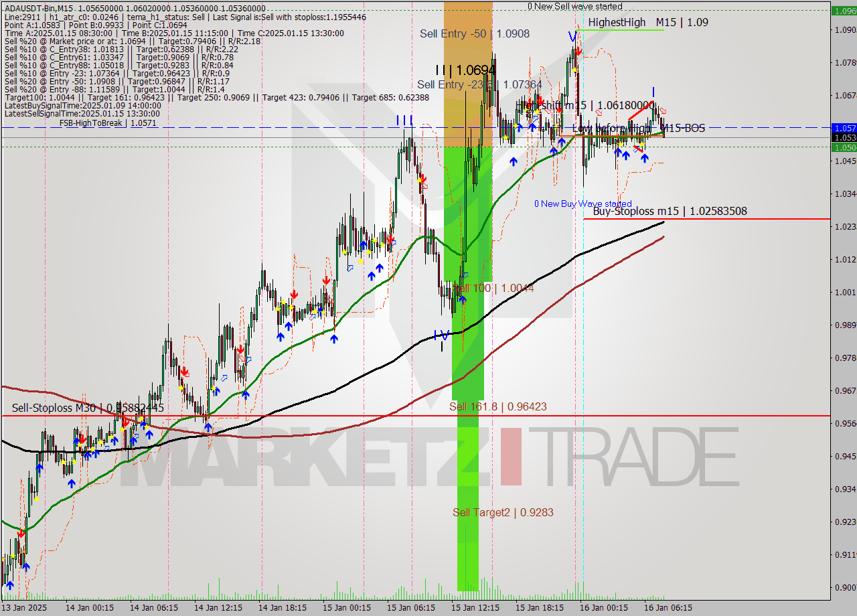Viewport: 857px width, 616px height.
Task: Click the '16 Jan 06:15' time axis label
Action: pyautogui.click(x=668, y=608)
